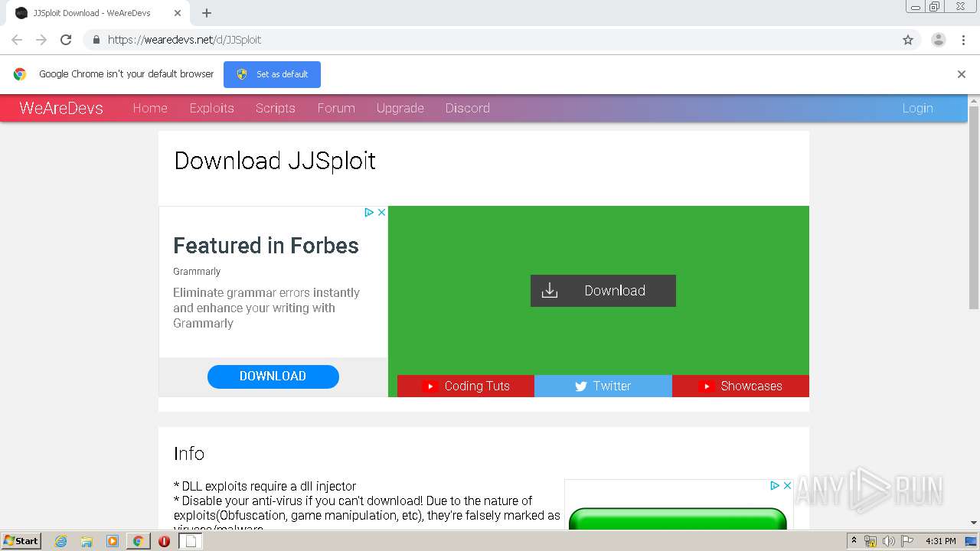The image size is (980, 551).
Task: Open the Twitter link button
Action: click(603, 386)
